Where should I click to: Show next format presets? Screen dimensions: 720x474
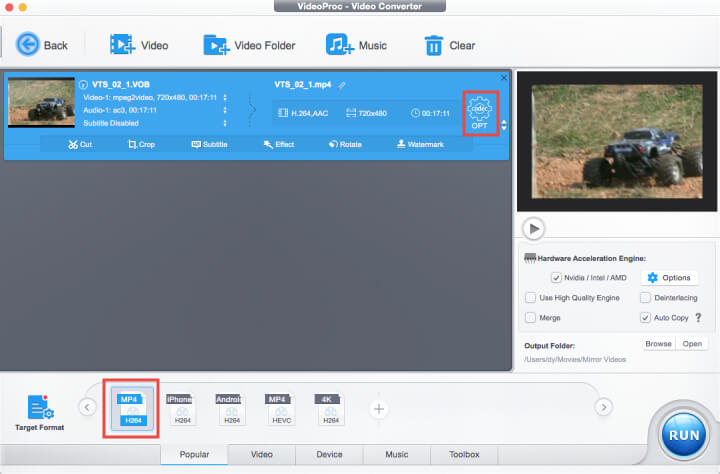(604, 407)
